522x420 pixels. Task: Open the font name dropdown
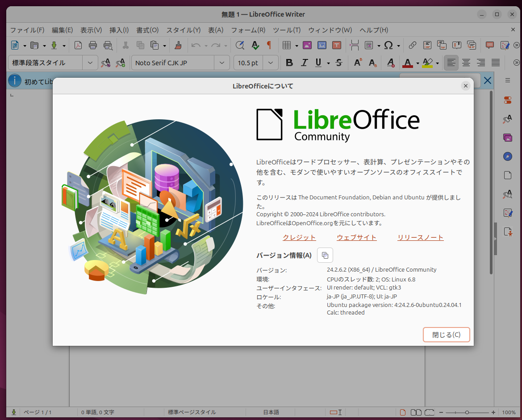222,63
